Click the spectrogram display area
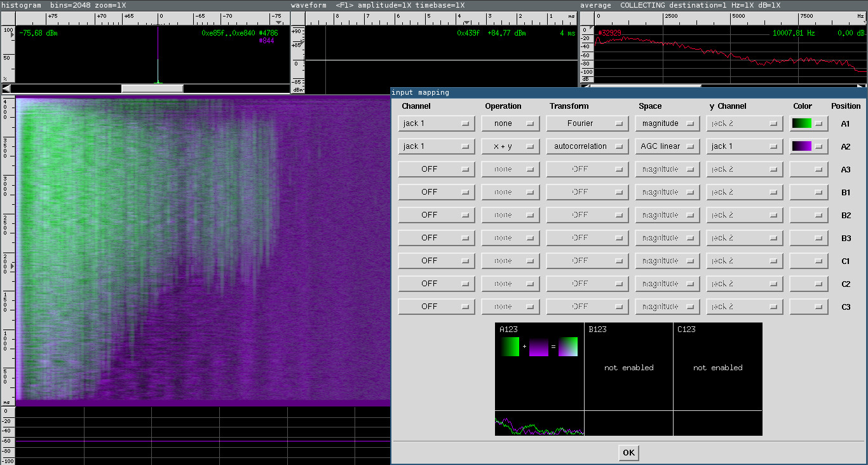The width and height of the screenshot is (868, 465). pos(202,249)
